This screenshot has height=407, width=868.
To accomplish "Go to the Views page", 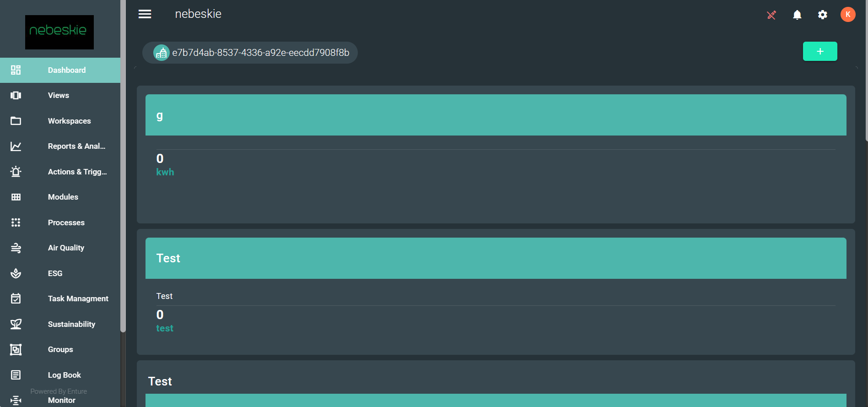I will point(59,95).
